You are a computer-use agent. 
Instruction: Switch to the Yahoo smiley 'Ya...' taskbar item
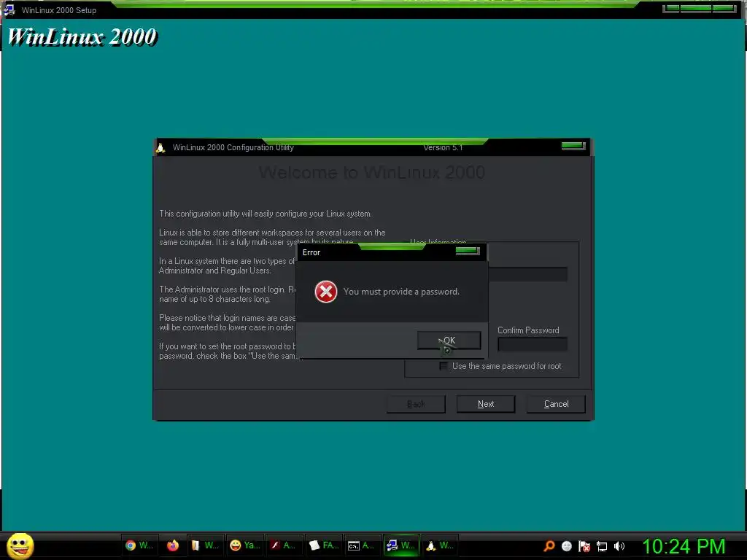(244, 545)
